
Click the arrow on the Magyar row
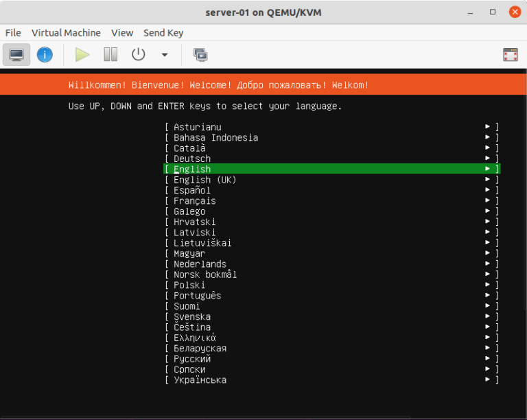click(x=487, y=253)
